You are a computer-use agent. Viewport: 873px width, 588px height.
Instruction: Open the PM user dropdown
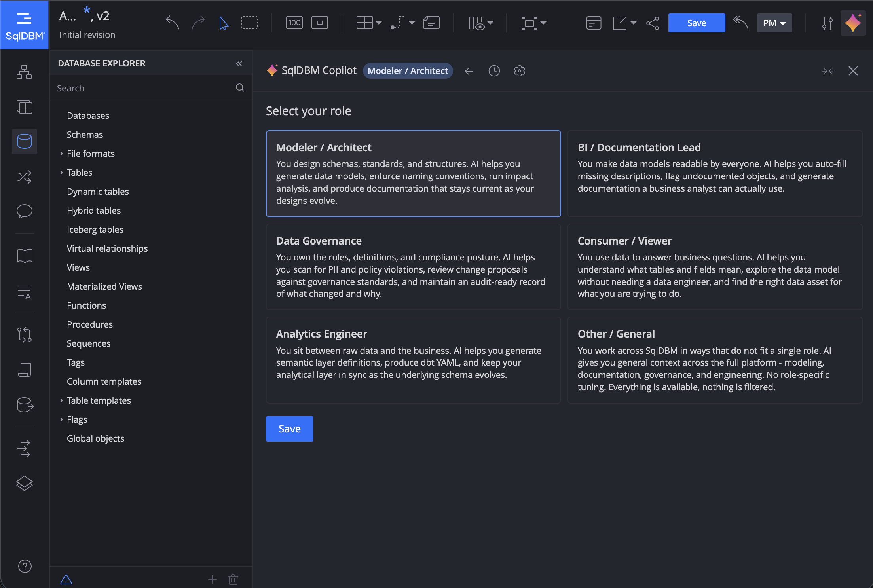pos(774,23)
